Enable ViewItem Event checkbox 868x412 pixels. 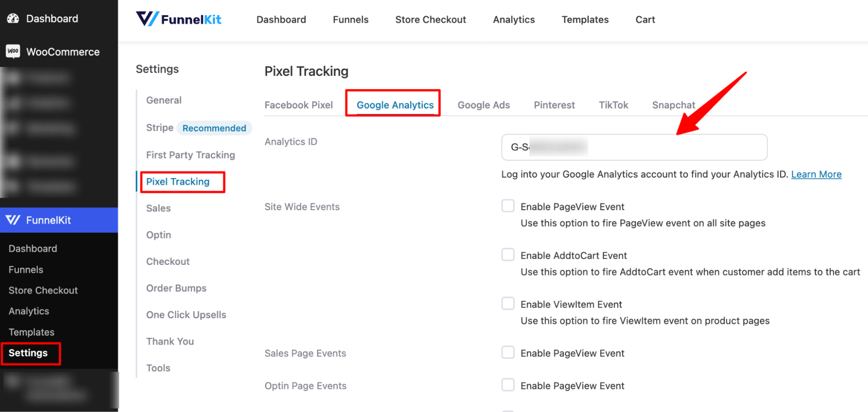(508, 303)
